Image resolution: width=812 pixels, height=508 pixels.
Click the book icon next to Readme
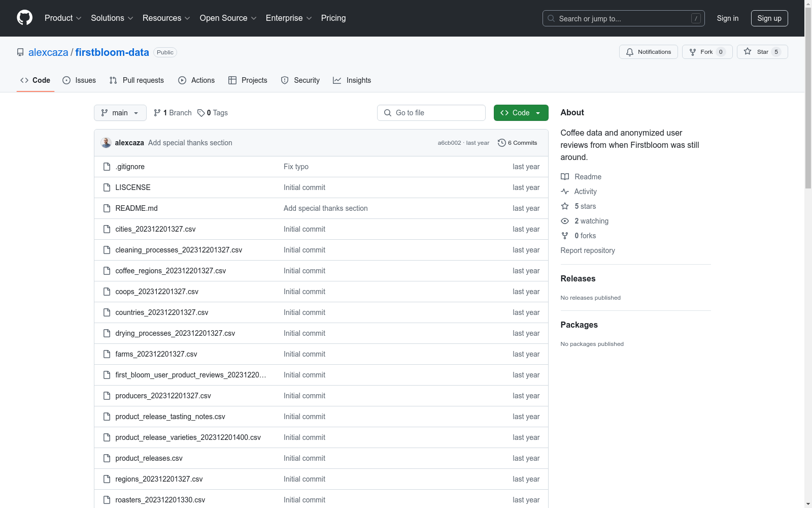pyautogui.click(x=565, y=177)
